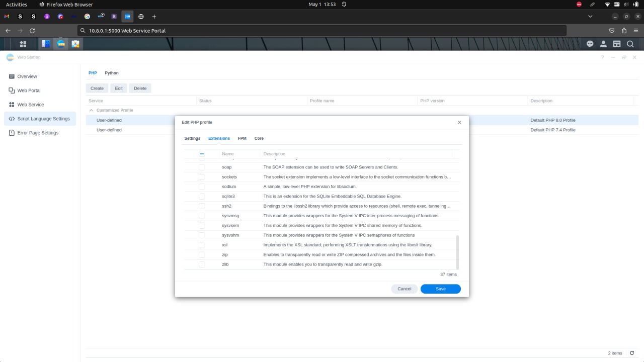Open the Firefox tab list dropdown
The height and width of the screenshot is (362, 644).
(x=590, y=16)
